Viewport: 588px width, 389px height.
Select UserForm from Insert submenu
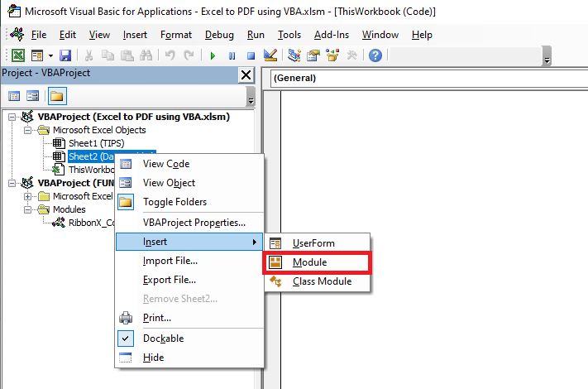(x=318, y=243)
